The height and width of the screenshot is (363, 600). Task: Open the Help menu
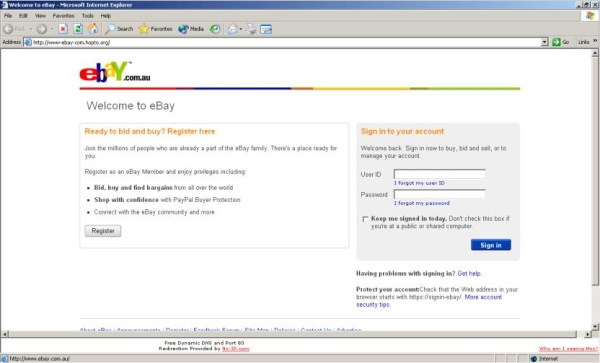tap(106, 16)
